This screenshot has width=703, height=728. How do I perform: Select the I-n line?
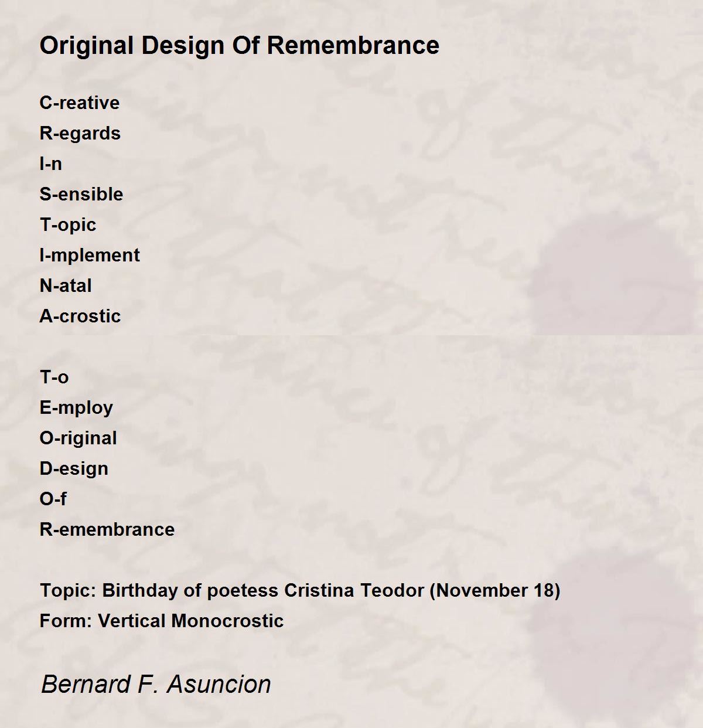pyautogui.click(x=50, y=164)
